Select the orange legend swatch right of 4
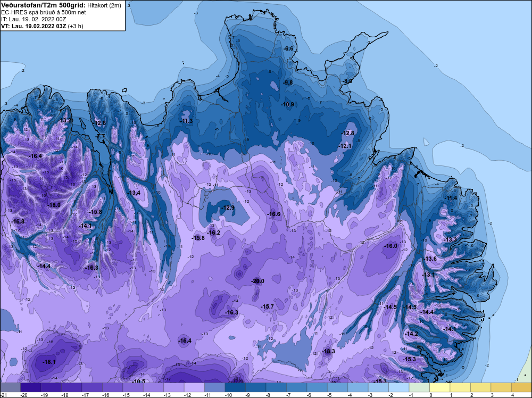The width and height of the screenshot is (532, 398). click(521, 387)
